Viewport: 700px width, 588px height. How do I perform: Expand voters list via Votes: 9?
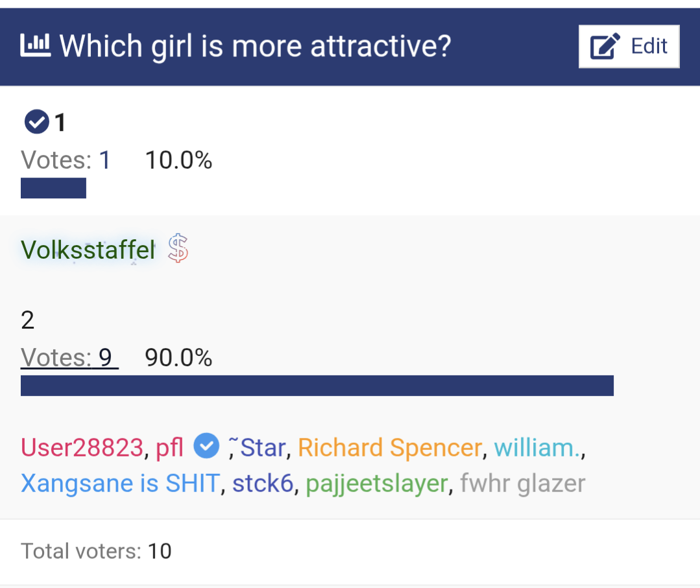pos(69,358)
